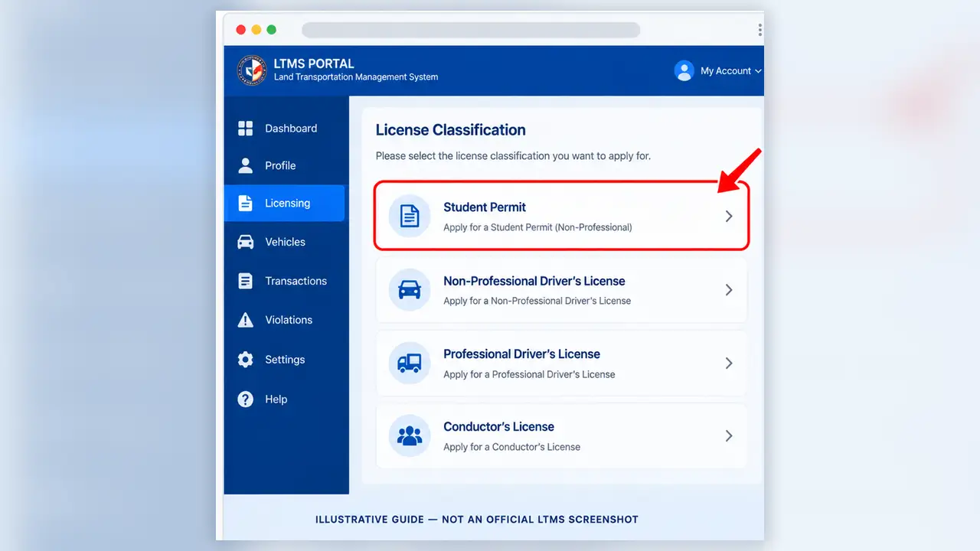Image resolution: width=980 pixels, height=551 pixels.
Task: Open the Settings gear icon
Action: coord(245,360)
